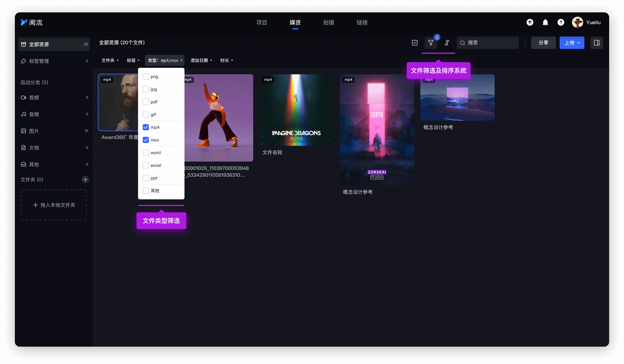Image resolution: width=624 pixels, height=364 pixels.
Task: Open the notifications bell
Action: click(x=545, y=22)
